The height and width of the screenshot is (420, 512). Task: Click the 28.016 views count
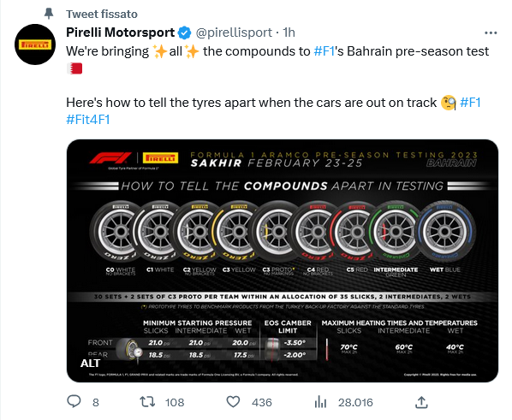[x=355, y=402]
